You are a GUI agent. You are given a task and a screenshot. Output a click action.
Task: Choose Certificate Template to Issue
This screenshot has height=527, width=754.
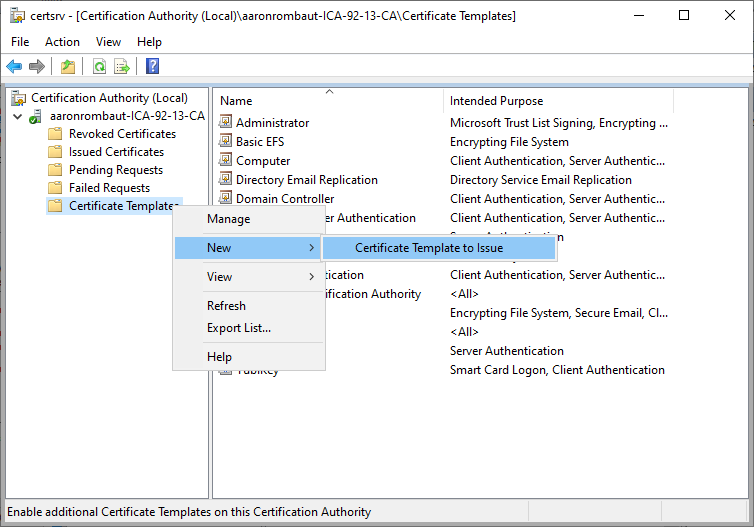429,248
